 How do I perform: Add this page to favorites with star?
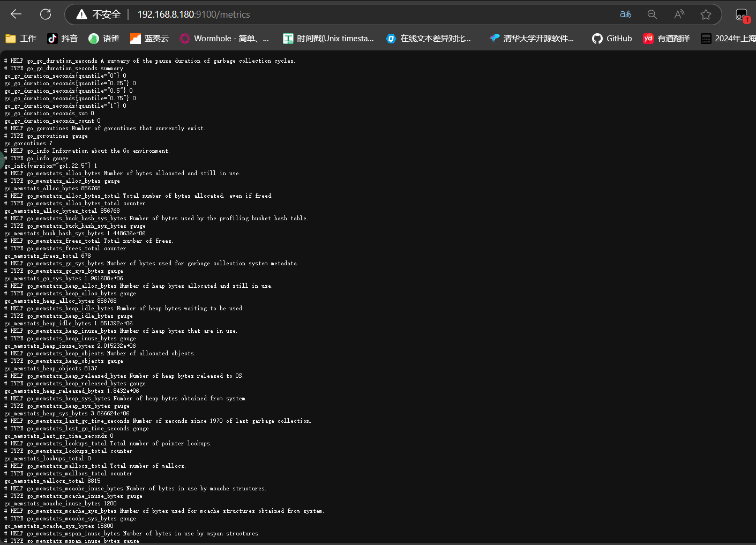tap(706, 14)
